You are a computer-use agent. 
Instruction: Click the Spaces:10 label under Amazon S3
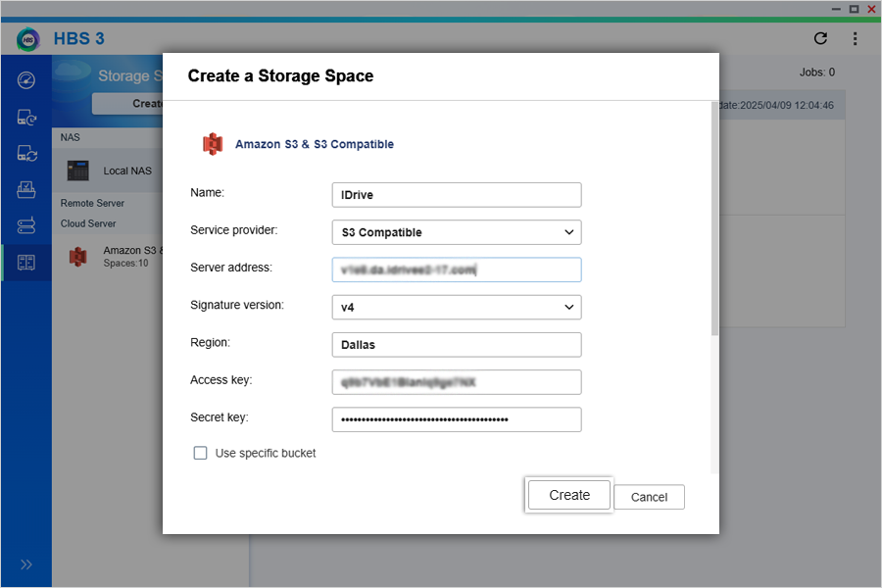coord(126,264)
